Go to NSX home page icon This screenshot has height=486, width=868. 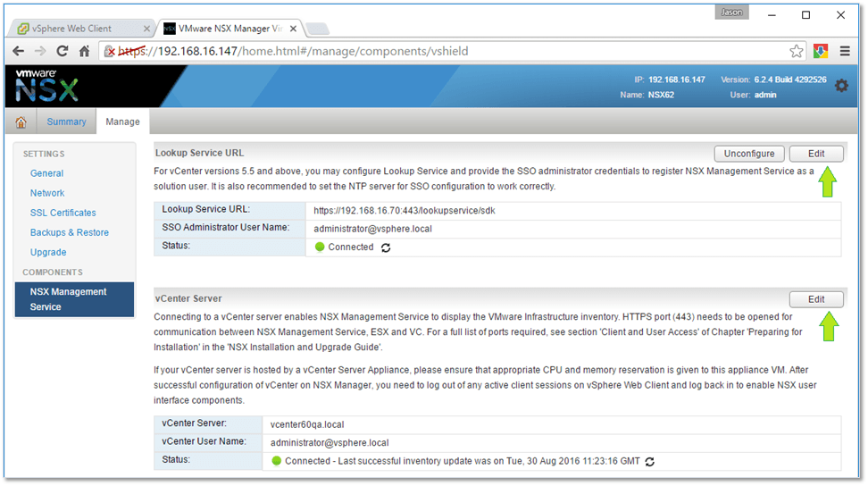21,122
